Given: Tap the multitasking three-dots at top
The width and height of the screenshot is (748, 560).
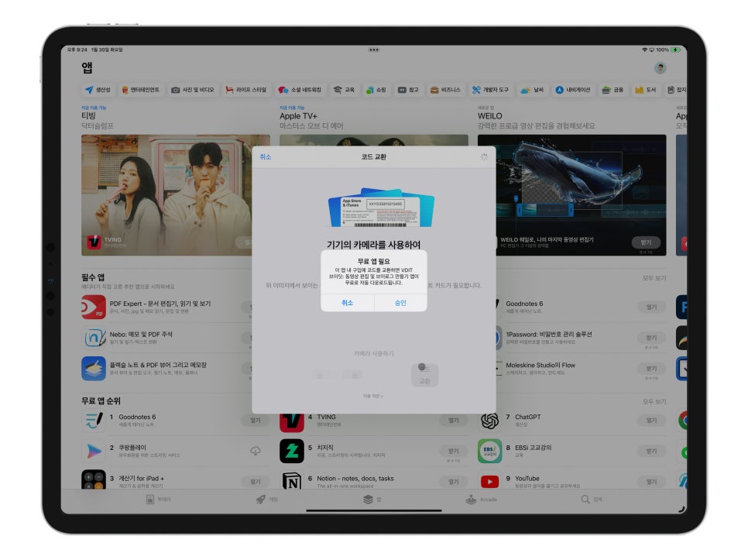Looking at the screenshot, I should point(373,50).
